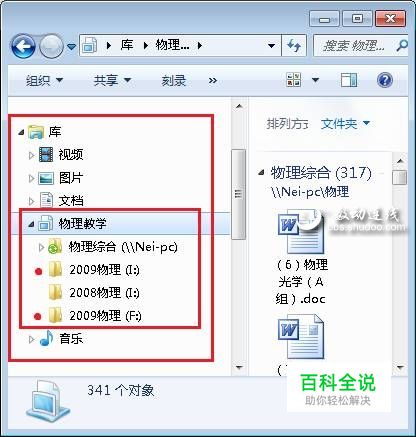This screenshot has height=437, width=416.
Task: Toggle the preview pane icon
Action: point(349,80)
